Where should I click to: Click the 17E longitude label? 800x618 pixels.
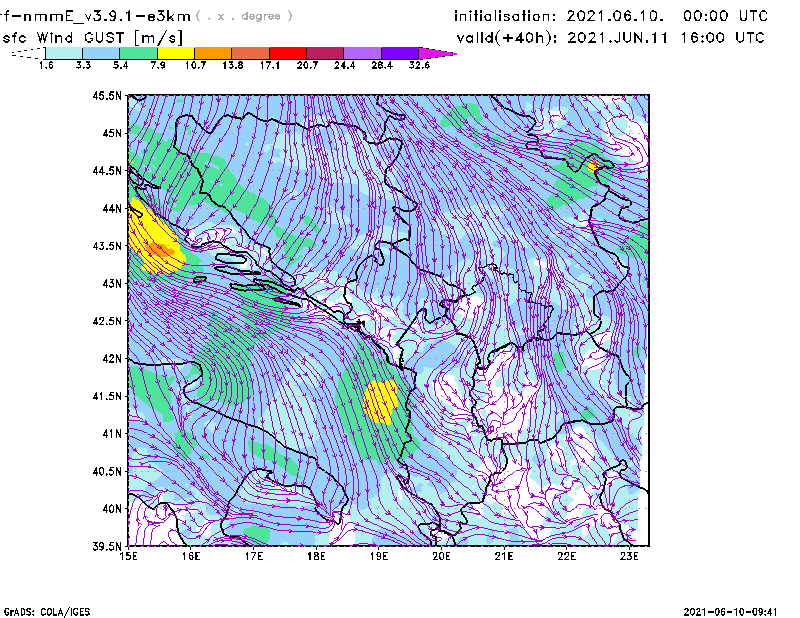point(254,556)
